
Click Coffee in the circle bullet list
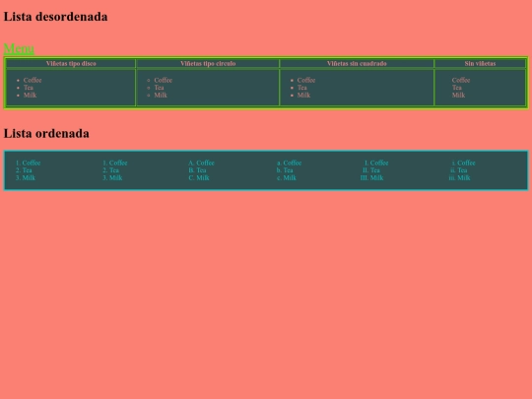click(x=164, y=80)
